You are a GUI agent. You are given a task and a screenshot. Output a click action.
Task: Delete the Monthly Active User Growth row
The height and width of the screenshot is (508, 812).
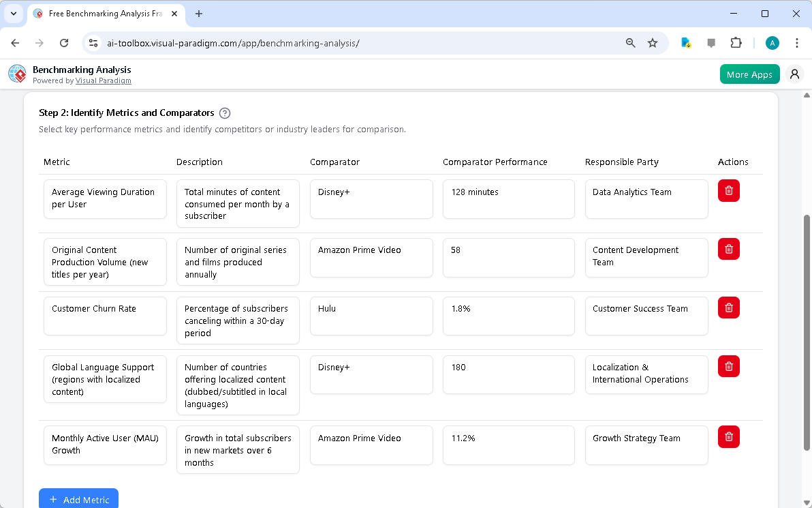[728, 436]
